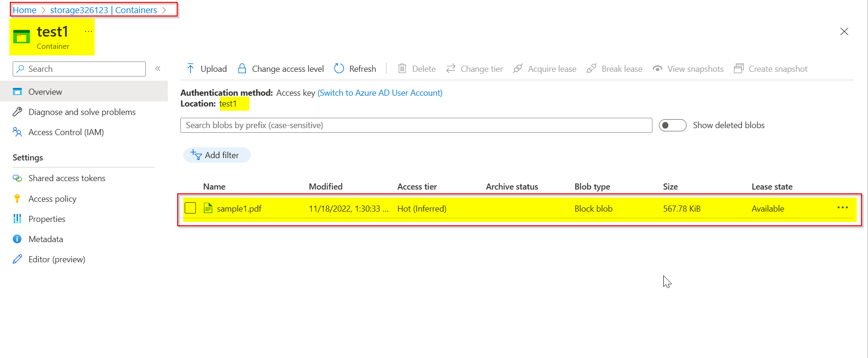The image size is (868, 358).
Task: Click the Access policy key icon
Action: coord(17,198)
